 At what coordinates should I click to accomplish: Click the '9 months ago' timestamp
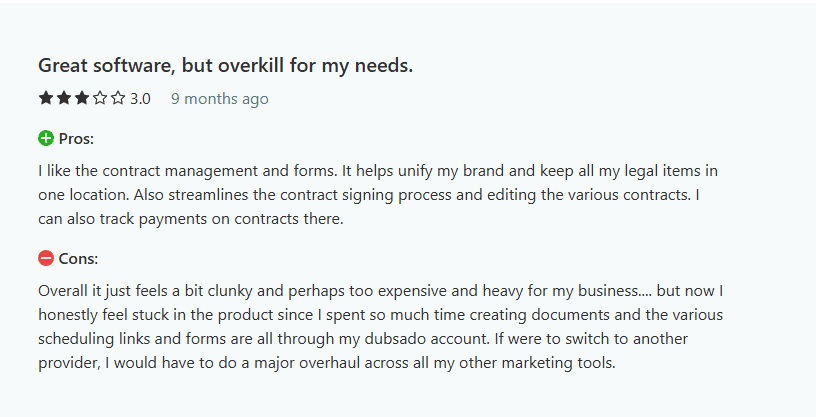point(220,99)
